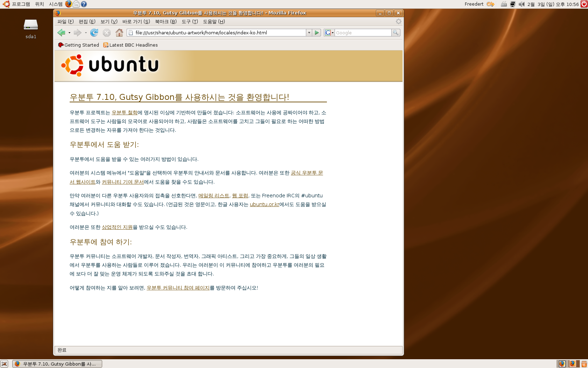This screenshot has width=588, height=368.
Task: Click the Google search input field
Action: click(x=363, y=33)
